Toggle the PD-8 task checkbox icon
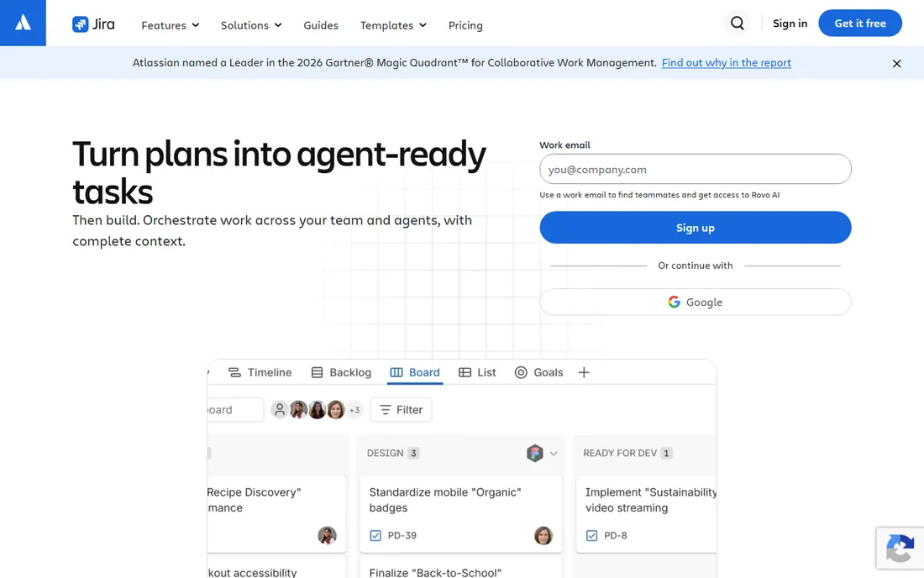Screen dimensions: 924x578 click(591, 536)
